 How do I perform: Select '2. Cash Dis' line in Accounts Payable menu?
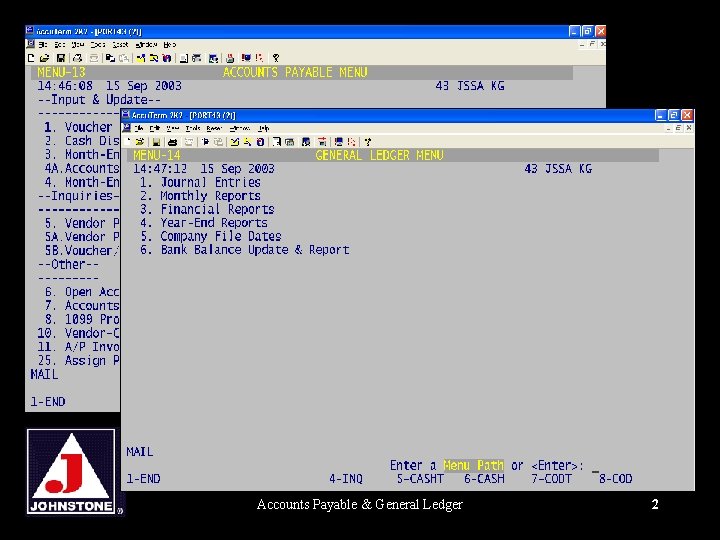click(82, 141)
